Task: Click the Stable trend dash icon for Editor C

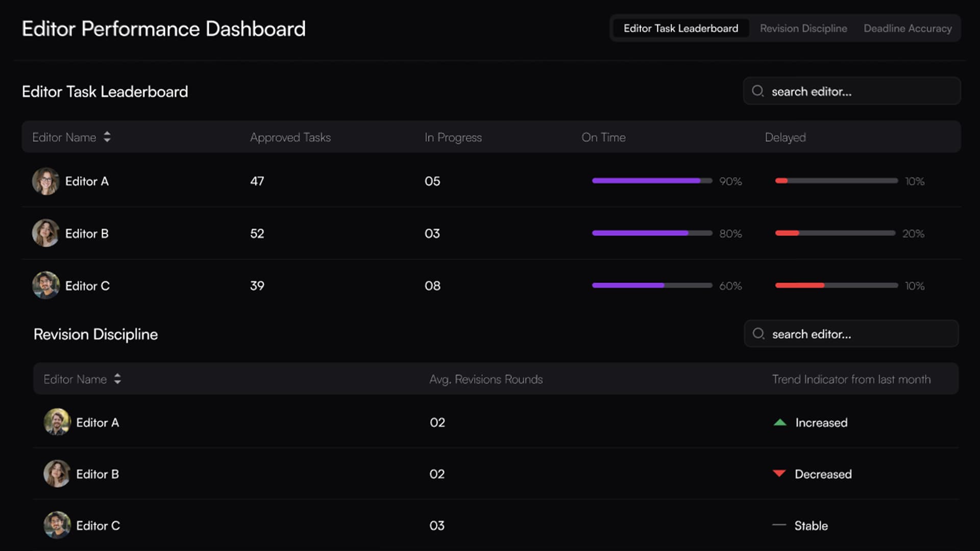Action: click(x=779, y=525)
